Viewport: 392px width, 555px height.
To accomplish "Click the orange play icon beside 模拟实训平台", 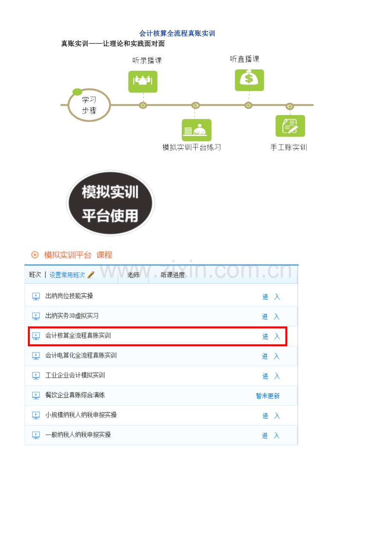I will click(35, 255).
